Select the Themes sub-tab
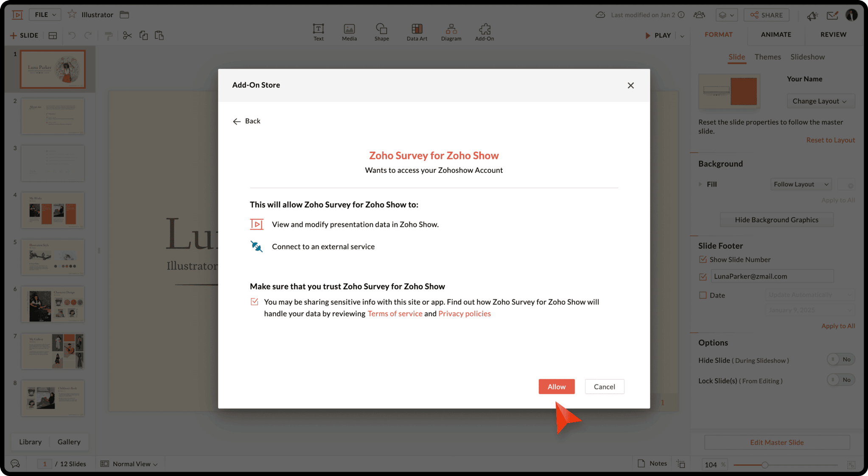 pyautogui.click(x=767, y=57)
